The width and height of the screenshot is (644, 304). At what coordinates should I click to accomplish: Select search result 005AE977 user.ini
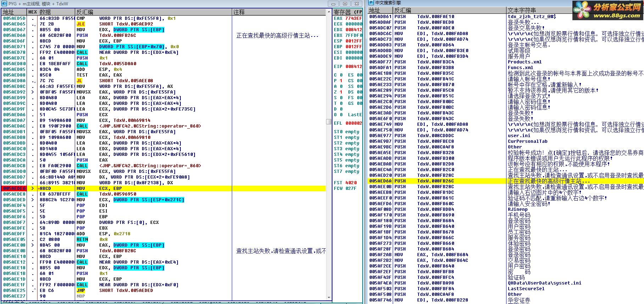506,136
